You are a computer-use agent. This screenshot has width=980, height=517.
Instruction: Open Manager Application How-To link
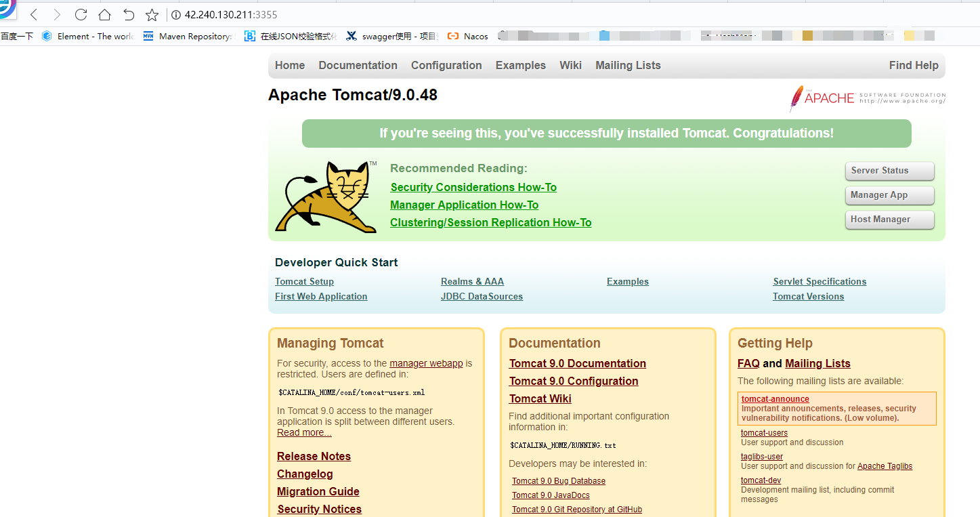pyautogui.click(x=464, y=205)
